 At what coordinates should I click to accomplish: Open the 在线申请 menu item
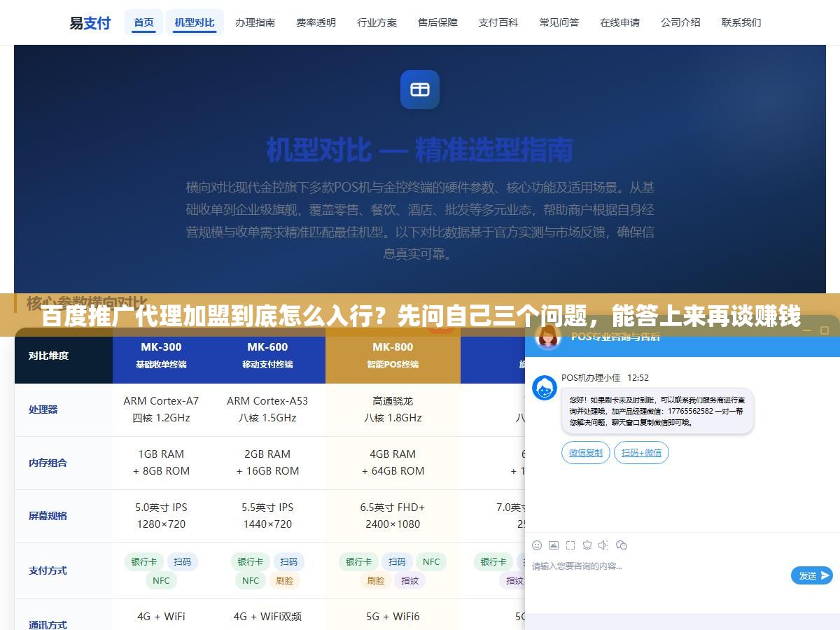click(619, 22)
